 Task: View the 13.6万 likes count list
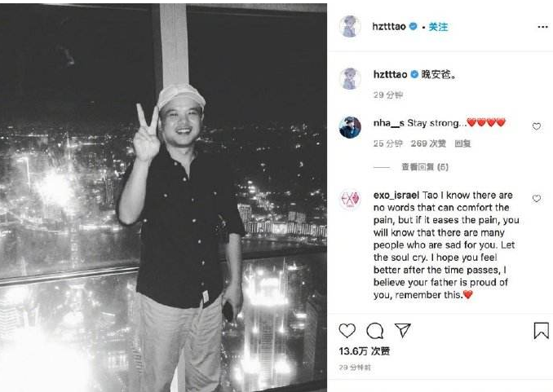[365, 351]
